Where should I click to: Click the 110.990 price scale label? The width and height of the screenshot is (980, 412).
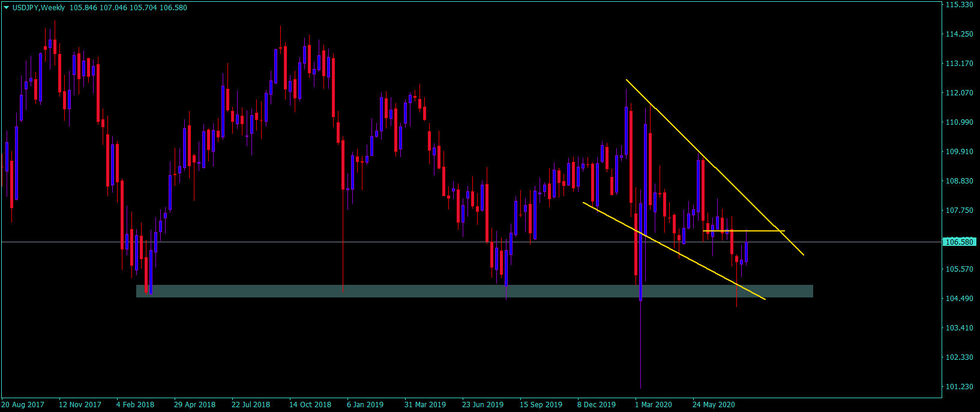tap(959, 122)
